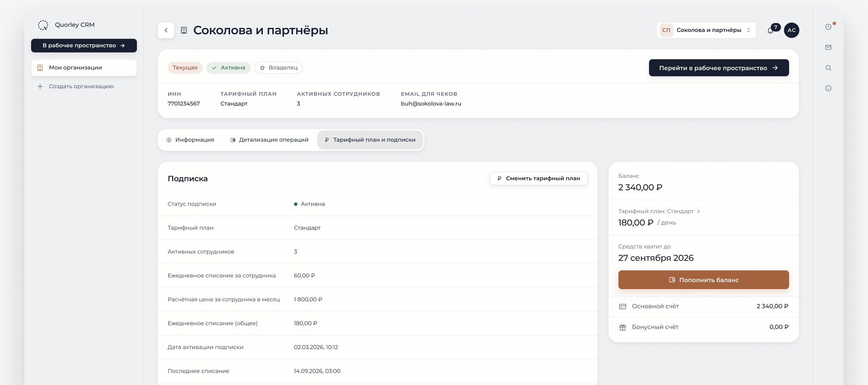Click the Quorley CRM logo icon
This screenshot has width=868, height=385.
point(43,25)
